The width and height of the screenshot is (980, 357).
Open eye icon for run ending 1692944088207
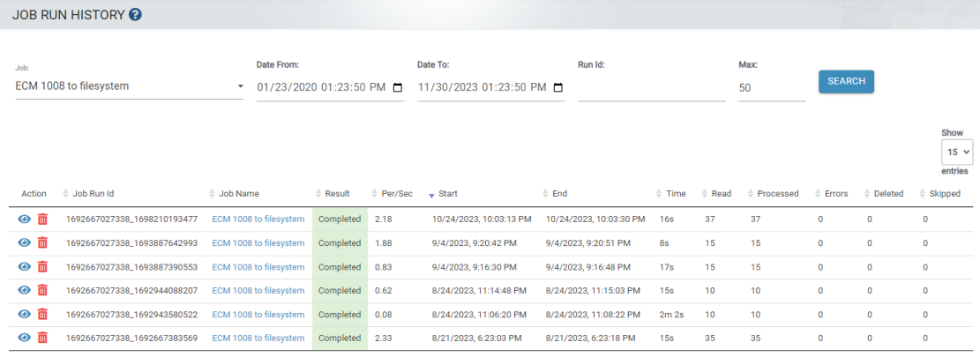tap(25, 290)
